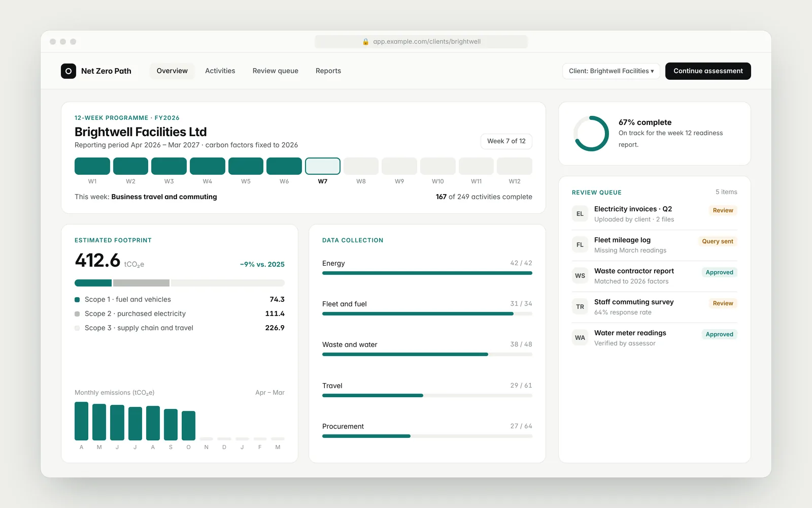Click the Fleet mileage log title
The height and width of the screenshot is (508, 812).
click(622, 240)
